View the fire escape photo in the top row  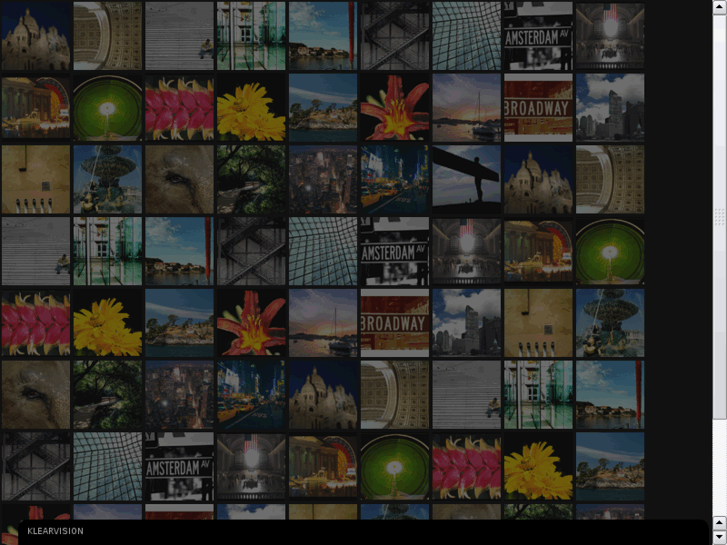(395, 36)
